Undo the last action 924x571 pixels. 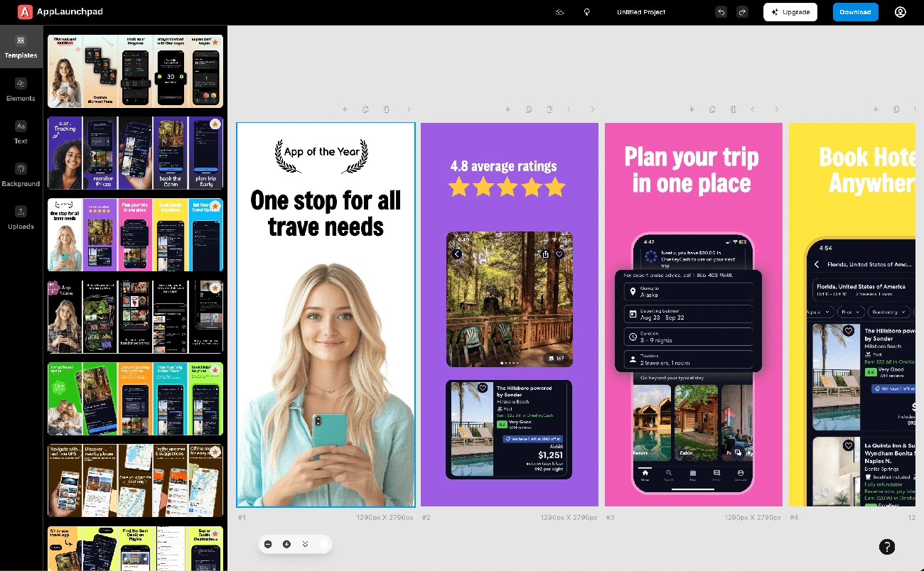pos(721,12)
